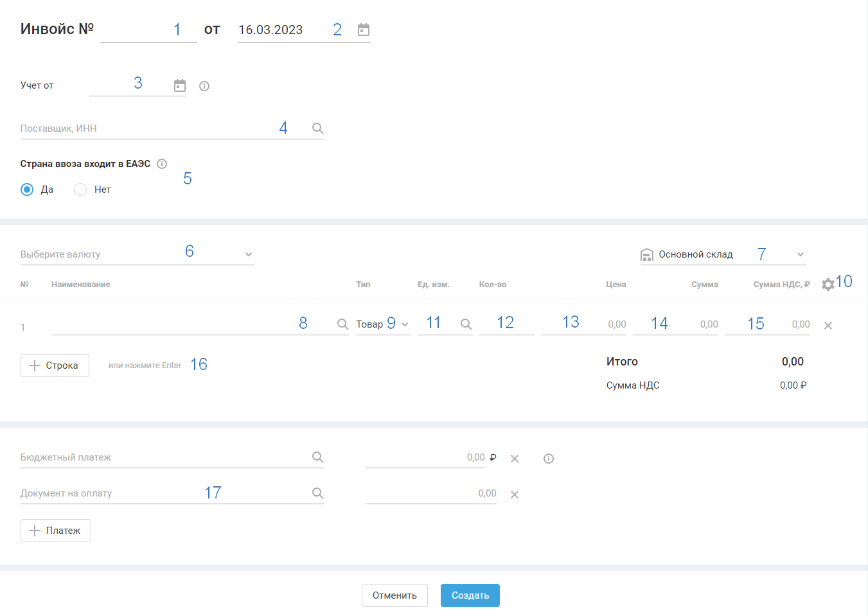
Task: Search in Документ на оплату field
Action: point(317,493)
